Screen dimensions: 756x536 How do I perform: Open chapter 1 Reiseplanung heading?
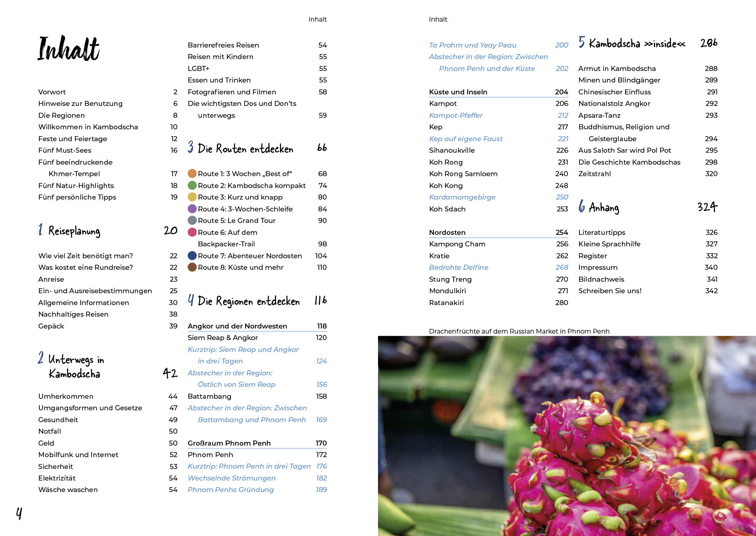pyautogui.click(x=74, y=231)
